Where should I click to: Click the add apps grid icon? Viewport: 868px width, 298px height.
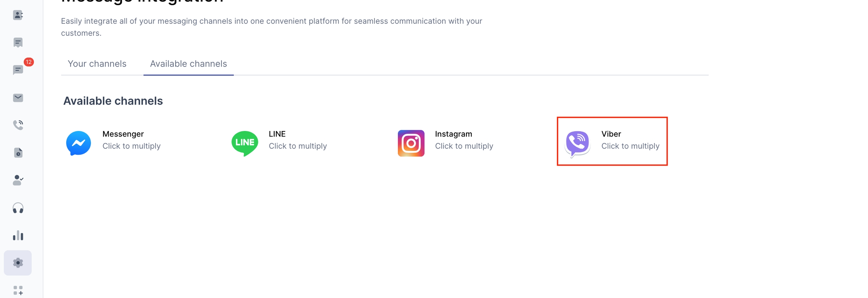(x=18, y=290)
